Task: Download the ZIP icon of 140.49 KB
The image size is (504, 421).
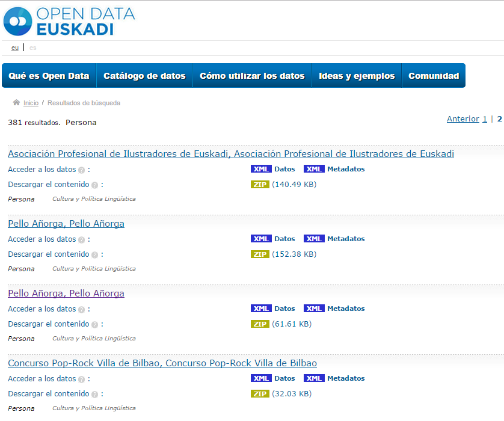Action: [x=260, y=185]
